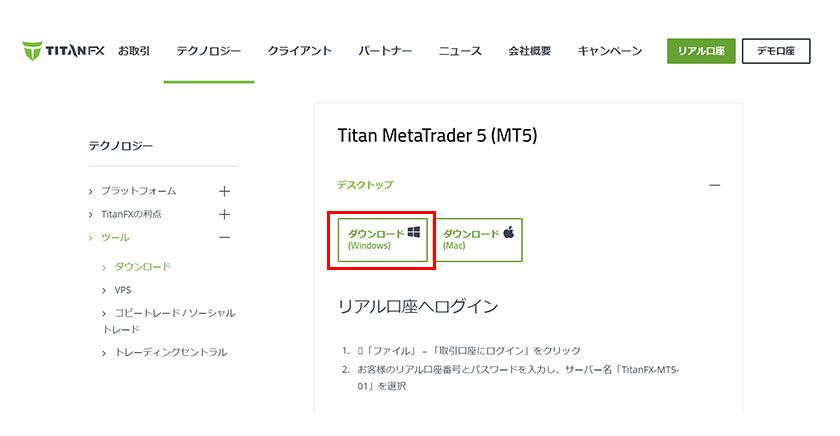The width and height of the screenshot is (840, 436).
Task: Open the 会社概要 menu
Action: (530, 51)
